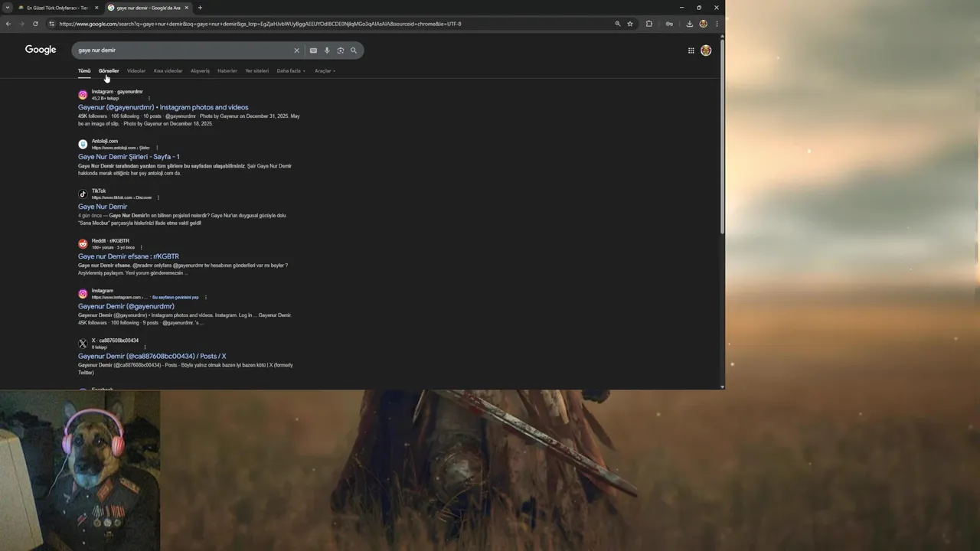
Task: Click the 45,2 B+ takipçi text
Action: tap(105, 98)
